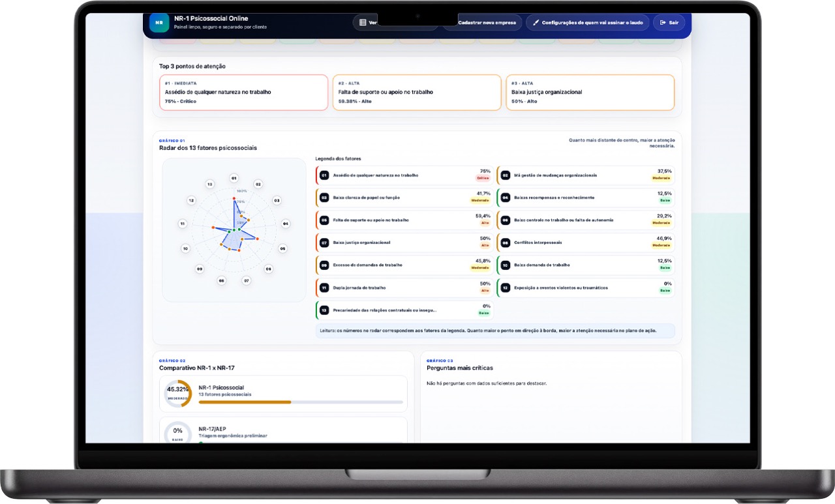Image resolution: width=835 pixels, height=504 pixels.
Task: Select radar axis label 11
Action: [183, 224]
